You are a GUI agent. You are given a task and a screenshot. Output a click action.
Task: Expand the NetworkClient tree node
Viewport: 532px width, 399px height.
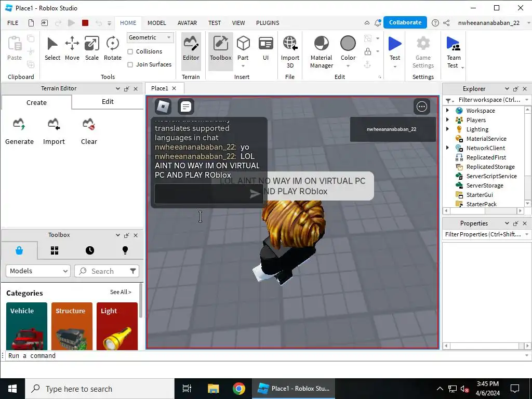click(x=447, y=148)
